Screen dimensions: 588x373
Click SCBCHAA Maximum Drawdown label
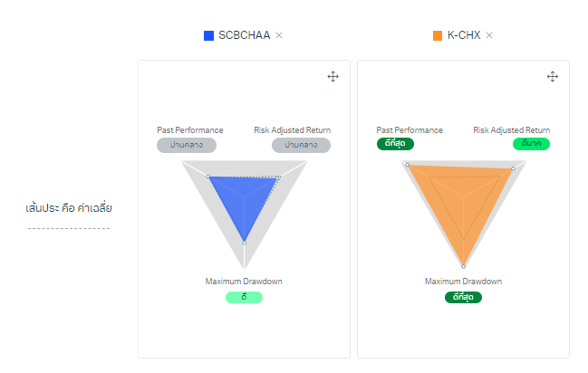click(244, 282)
